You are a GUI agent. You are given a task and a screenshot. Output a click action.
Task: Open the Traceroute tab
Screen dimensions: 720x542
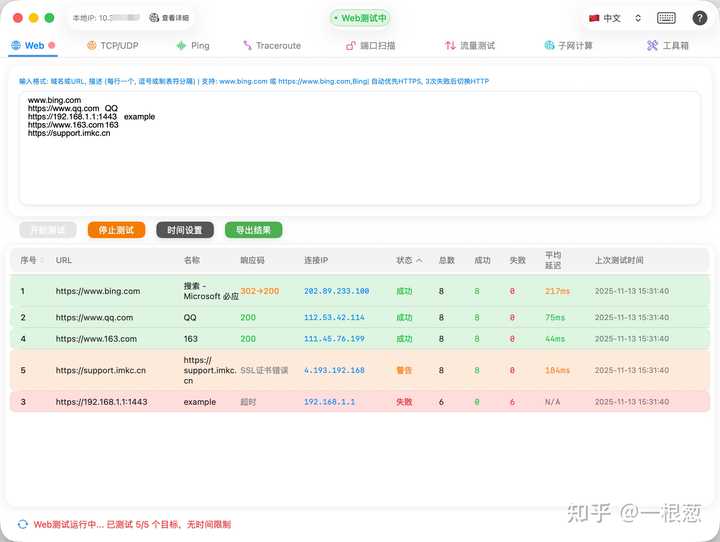pyautogui.click(x=272, y=45)
